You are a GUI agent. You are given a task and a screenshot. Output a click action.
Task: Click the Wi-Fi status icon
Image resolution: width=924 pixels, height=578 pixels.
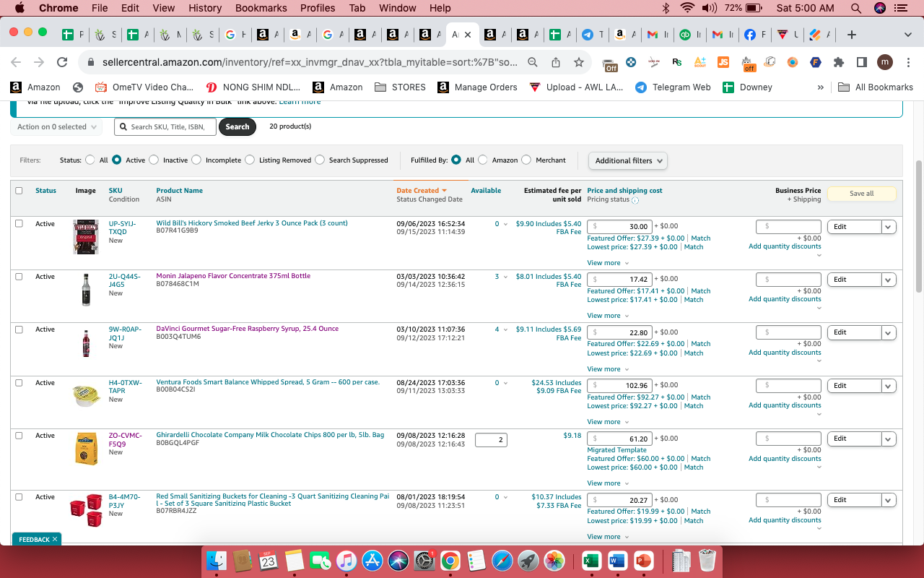[x=687, y=8]
